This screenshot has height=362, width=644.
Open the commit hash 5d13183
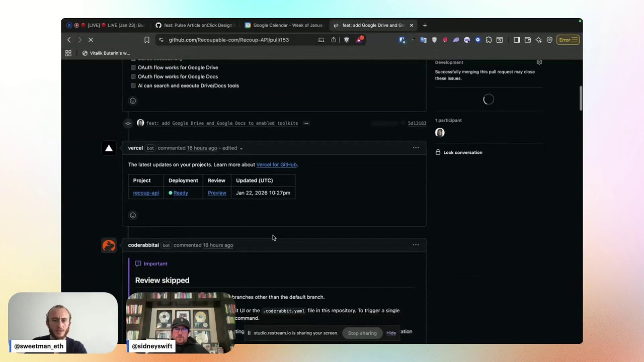point(417,123)
